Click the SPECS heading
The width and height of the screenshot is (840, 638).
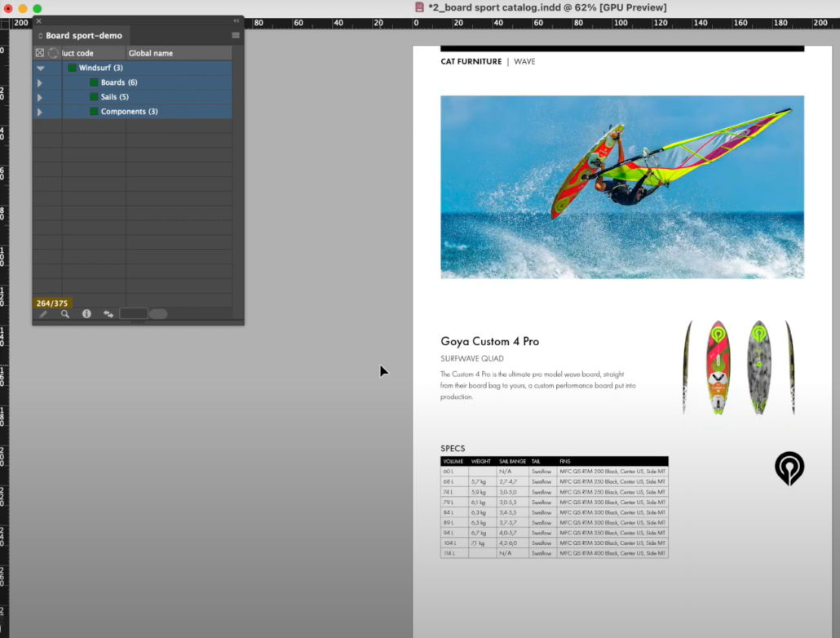tap(453, 448)
